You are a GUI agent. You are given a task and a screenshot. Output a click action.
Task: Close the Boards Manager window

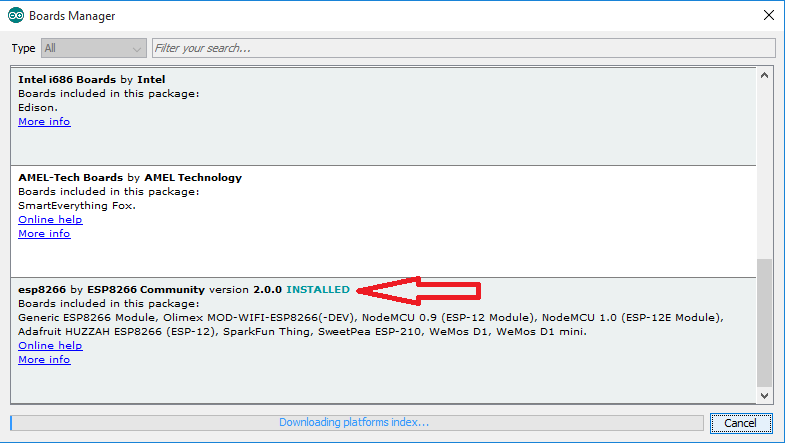coord(765,16)
